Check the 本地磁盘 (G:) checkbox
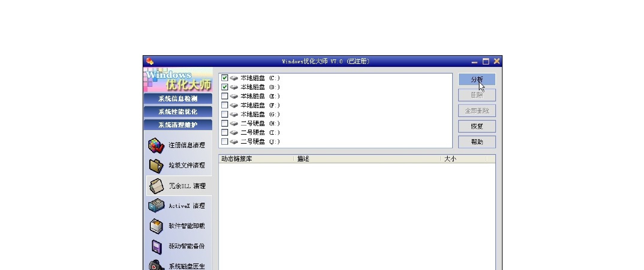 point(224,114)
